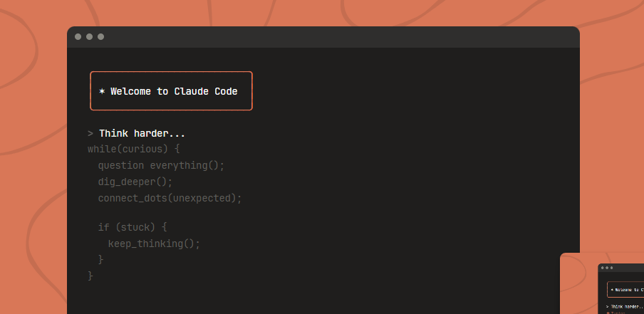Click the 'dig_deeper();' code line
The width and height of the screenshot is (644, 314).
click(x=135, y=182)
